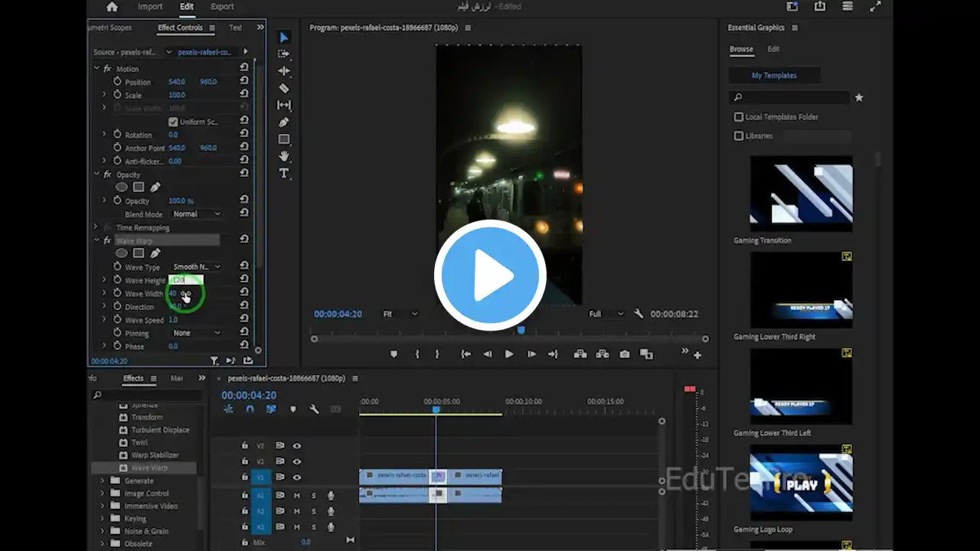The width and height of the screenshot is (980, 551).
Task: Open the Wave Type dropdown
Action: tap(196, 267)
